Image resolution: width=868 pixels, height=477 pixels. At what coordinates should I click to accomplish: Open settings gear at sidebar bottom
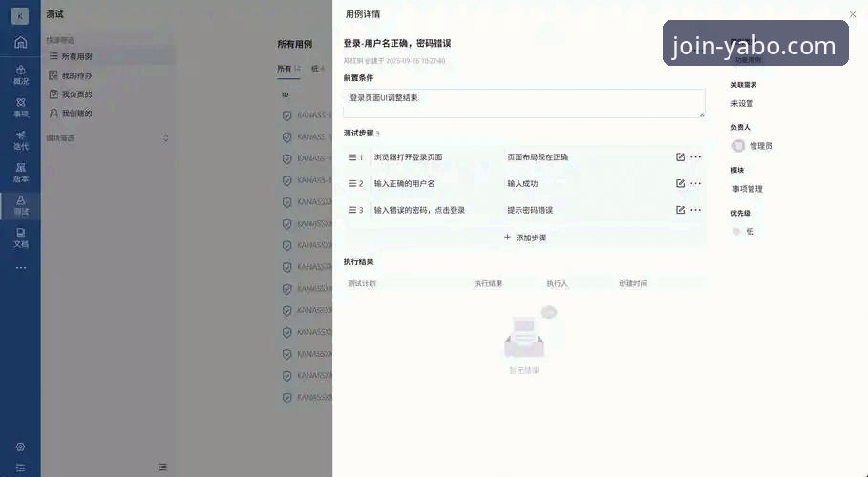click(20, 446)
